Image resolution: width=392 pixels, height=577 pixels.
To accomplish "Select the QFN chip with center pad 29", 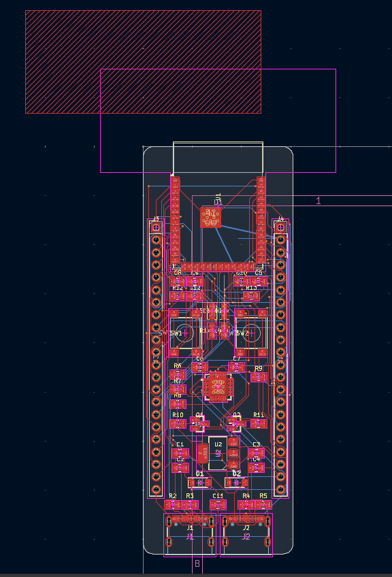I will click(218, 386).
